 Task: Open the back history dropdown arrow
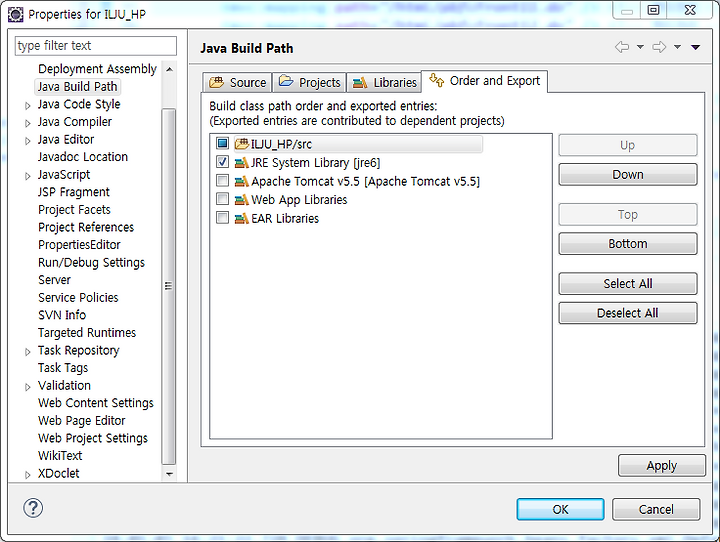point(640,47)
